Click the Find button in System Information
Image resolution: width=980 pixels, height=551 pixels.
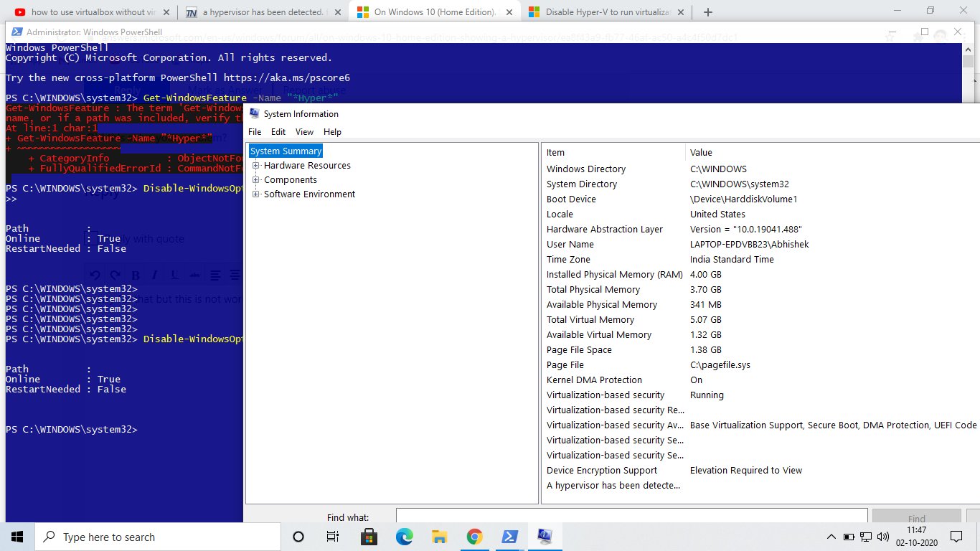916,518
